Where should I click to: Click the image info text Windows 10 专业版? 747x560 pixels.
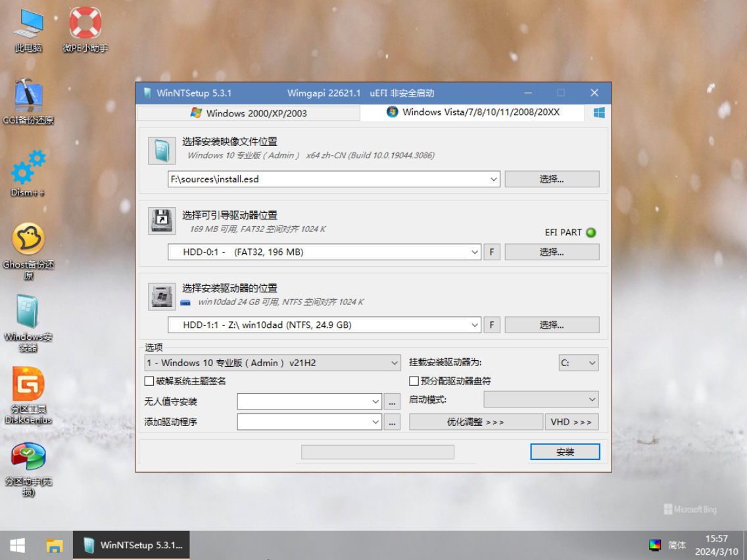[x=310, y=155]
